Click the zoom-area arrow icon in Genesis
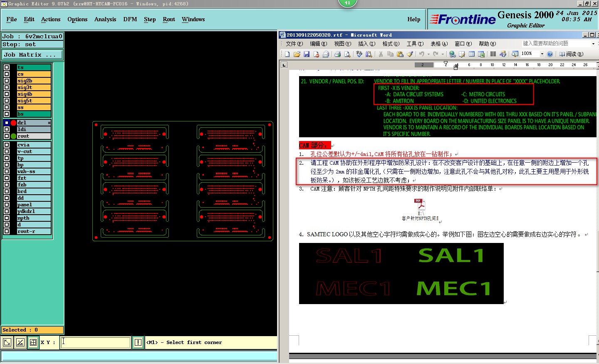Screen dimensions: 599x364 [x=7, y=342]
